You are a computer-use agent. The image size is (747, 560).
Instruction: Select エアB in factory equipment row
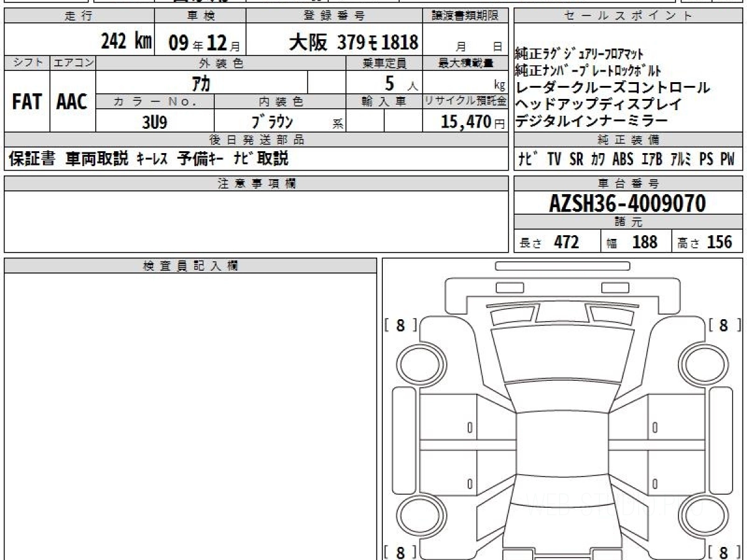[652, 159]
